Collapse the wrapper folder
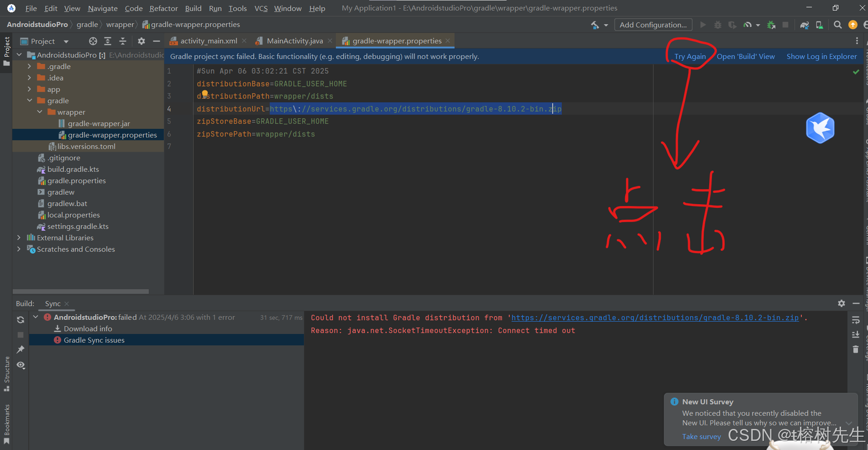This screenshot has width=868, height=450. pyautogui.click(x=40, y=112)
